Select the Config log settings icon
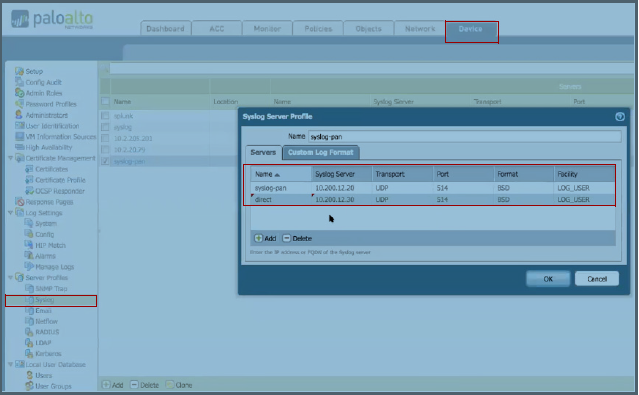Viewport: 639px width, 395px height. (x=29, y=234)
